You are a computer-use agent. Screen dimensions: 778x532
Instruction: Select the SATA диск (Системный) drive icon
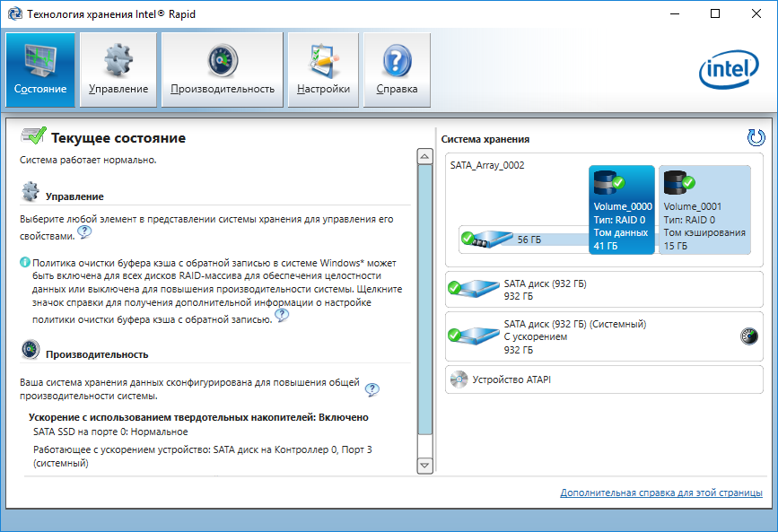(473, 336)
